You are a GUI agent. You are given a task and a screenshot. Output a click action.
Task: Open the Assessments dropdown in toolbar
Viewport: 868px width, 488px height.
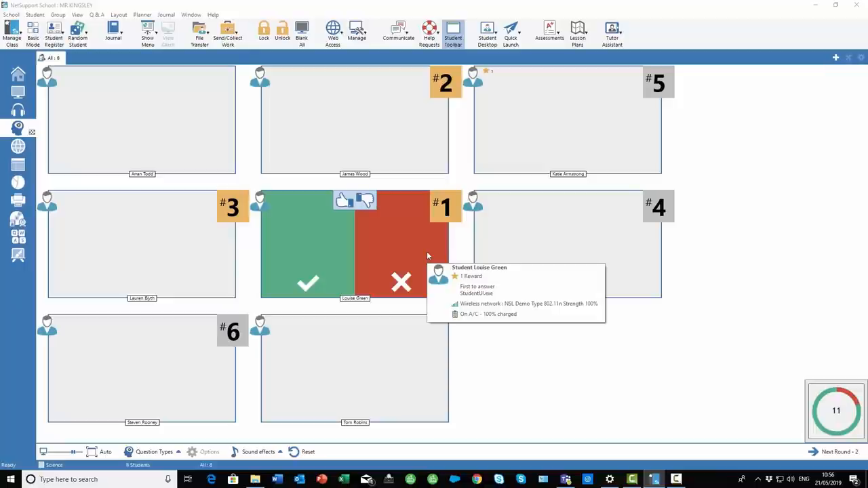coord(549,32)
